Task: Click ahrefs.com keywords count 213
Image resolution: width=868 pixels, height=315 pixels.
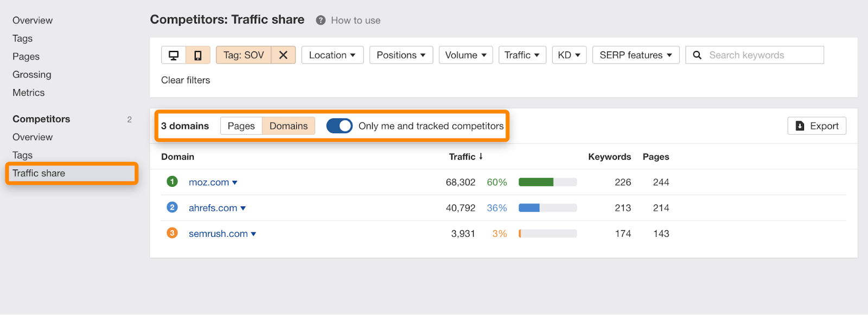Action: tap(623, 207)
